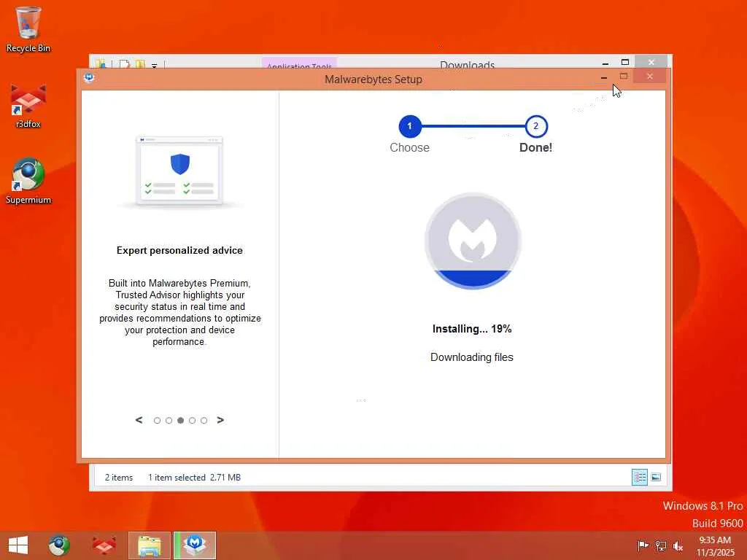747x560 pixels.
Task: Open the network icon in system tray
Action: [x=660, y=545]
